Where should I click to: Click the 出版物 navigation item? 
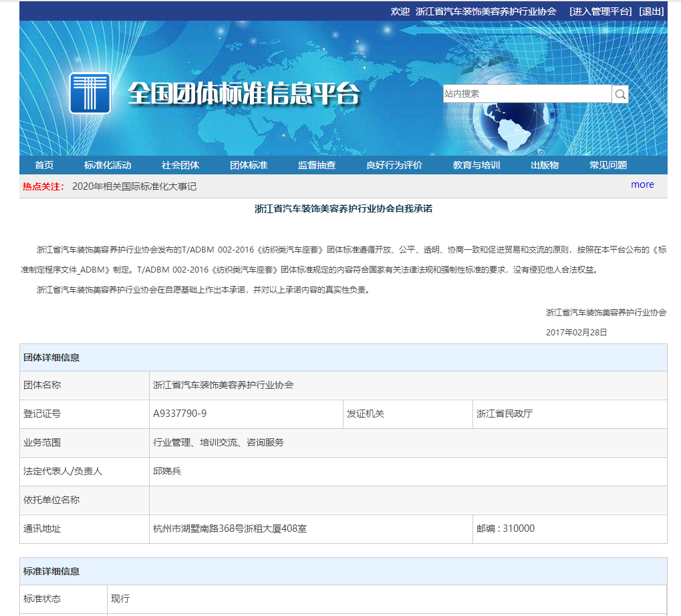[544, 164]
